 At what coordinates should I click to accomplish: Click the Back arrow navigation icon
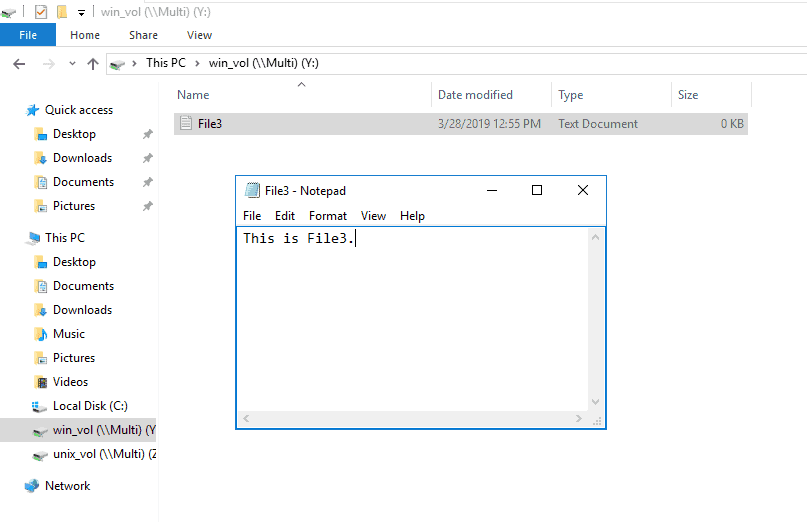(x=18, y=63)
